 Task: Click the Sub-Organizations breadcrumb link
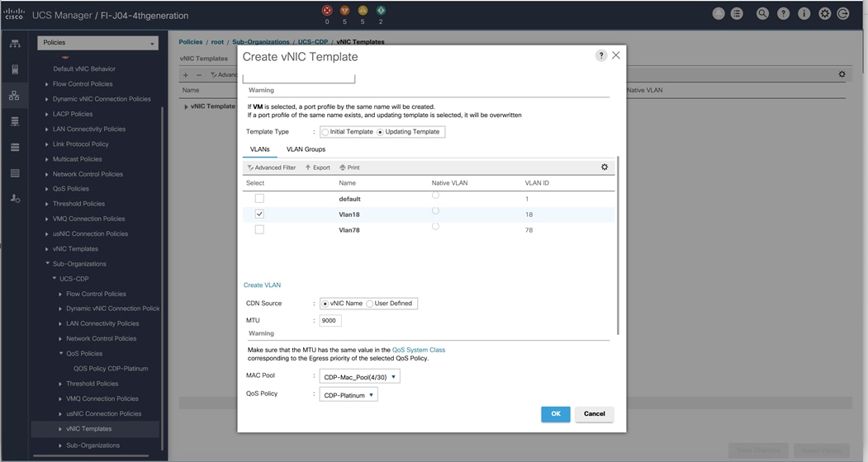point(261,42)
